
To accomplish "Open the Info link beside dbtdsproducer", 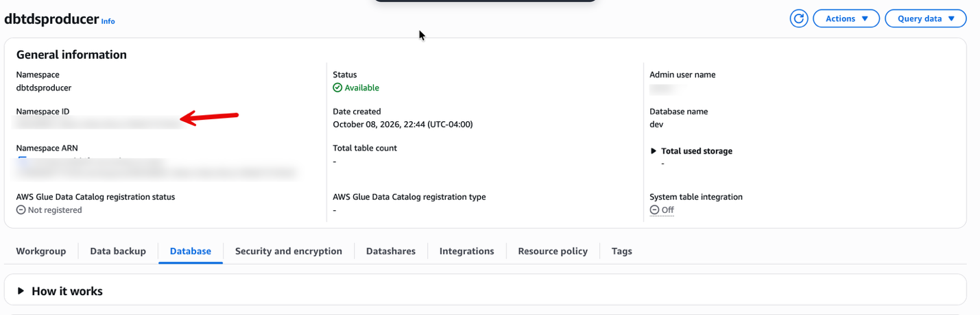I will (x=108, y=21).
